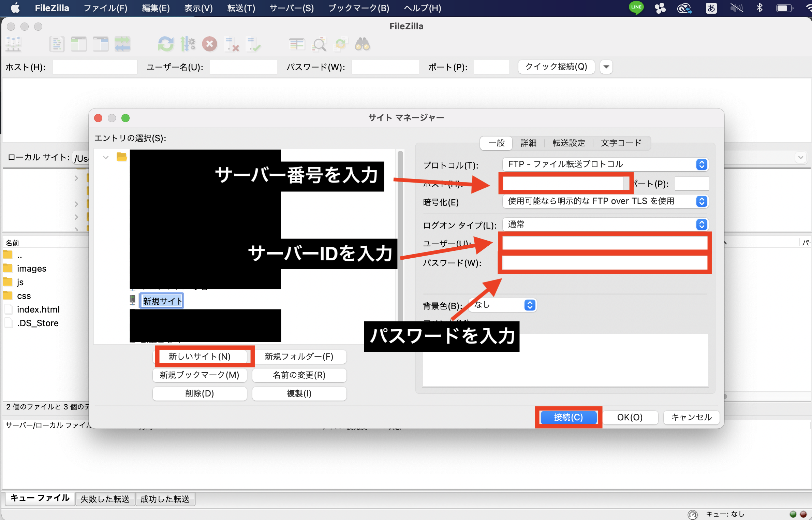Click Bluetooth icon in menu bar
812x520 pixels.
[759, 8]
